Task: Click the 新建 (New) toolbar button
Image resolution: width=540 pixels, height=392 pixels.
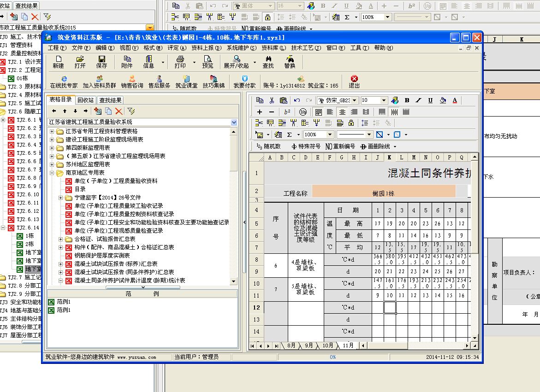Action: tap(58, 62)
